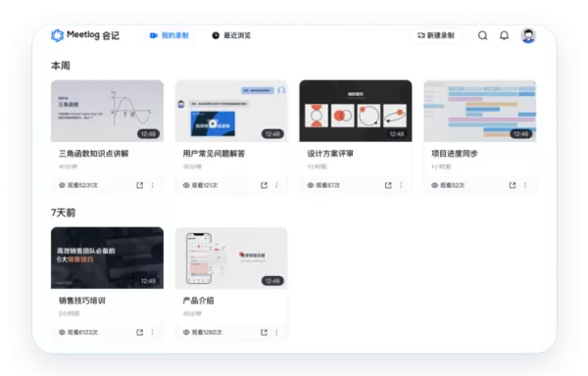
Task: Click the Meetlog 会记 brand name text
Action: click(x=93, y=35)
